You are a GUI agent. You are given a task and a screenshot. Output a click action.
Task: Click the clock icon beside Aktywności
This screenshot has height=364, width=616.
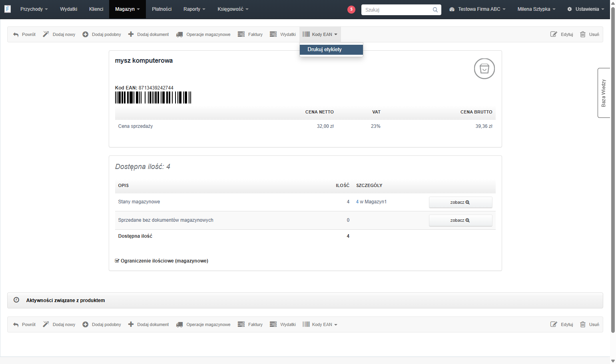(16, 300)
